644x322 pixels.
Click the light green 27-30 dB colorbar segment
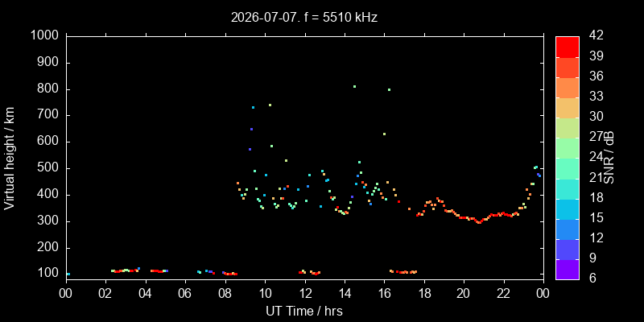(x=568, y=128)
